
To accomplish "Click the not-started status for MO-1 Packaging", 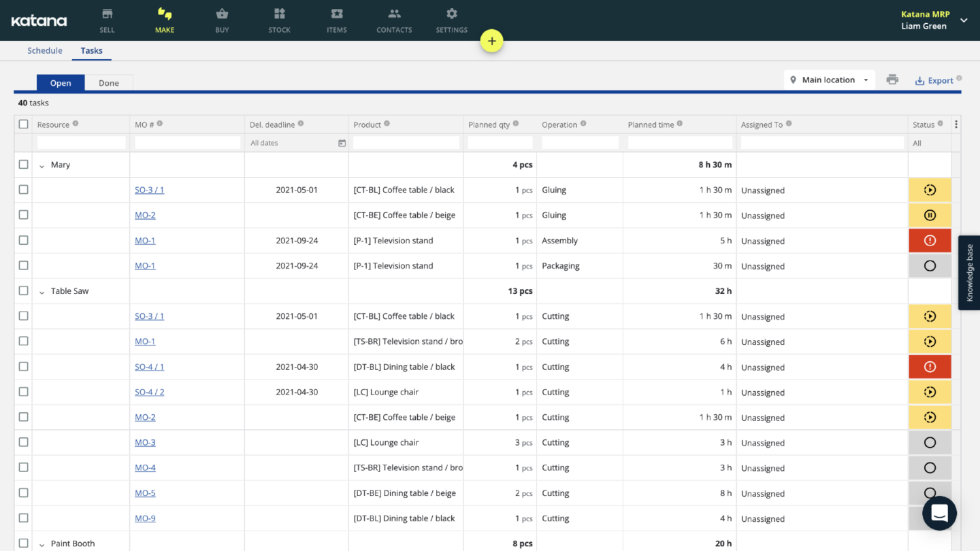I will (930, 266).
